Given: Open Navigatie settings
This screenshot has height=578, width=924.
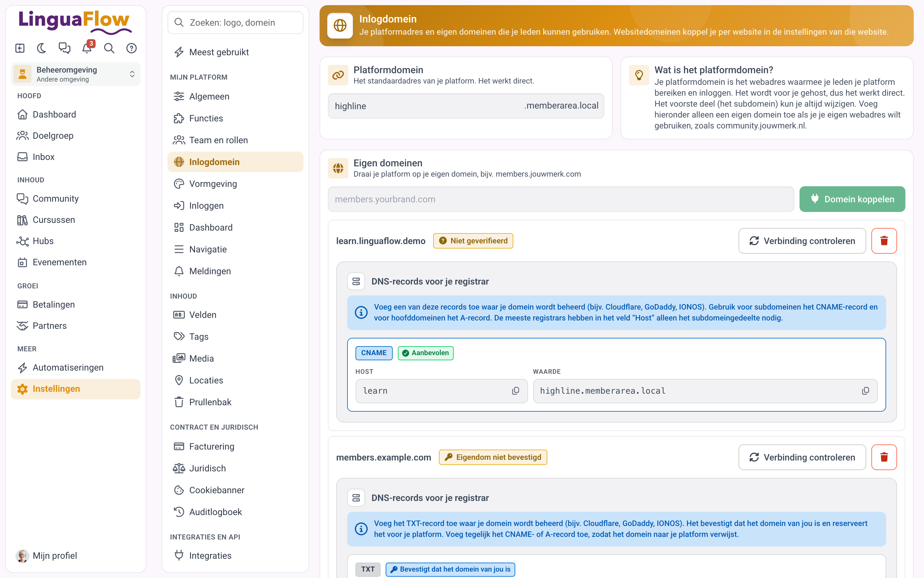Looking at the screenshot, I should pyautogui.click(x=235, y=249).
